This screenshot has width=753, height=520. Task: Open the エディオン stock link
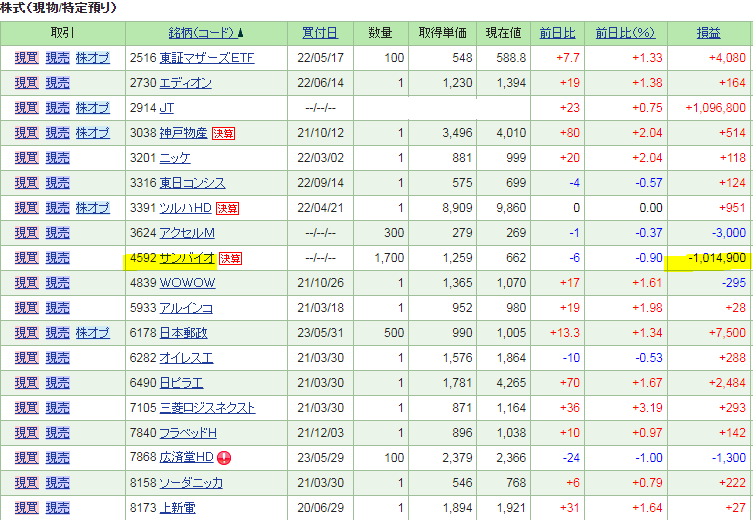coord(185,83)
